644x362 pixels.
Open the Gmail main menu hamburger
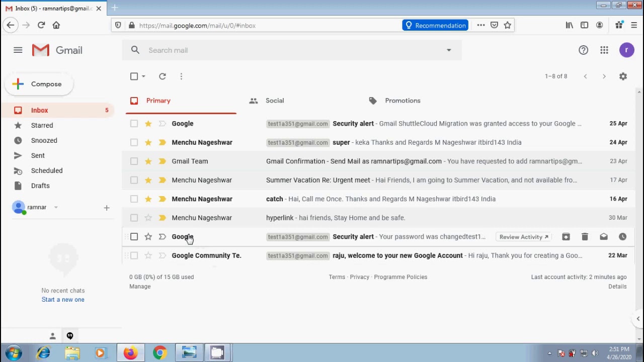pos(18,50)
